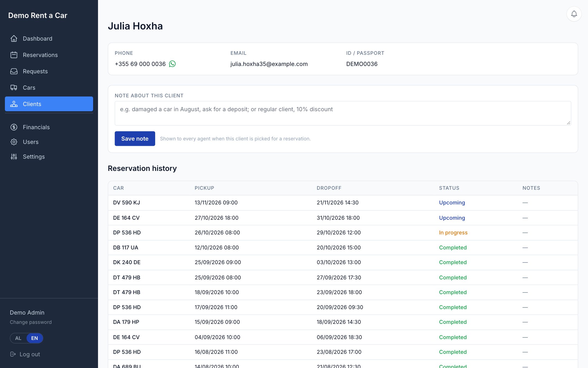This screenshot has width=588, height=368.
Task: Navigate to Cars menu item
Action: coord(49,88)
